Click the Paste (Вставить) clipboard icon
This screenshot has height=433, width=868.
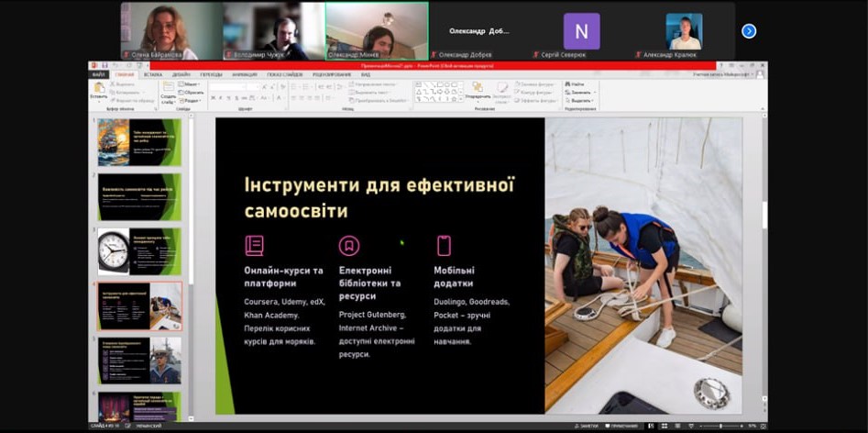(x=99, y=87)
